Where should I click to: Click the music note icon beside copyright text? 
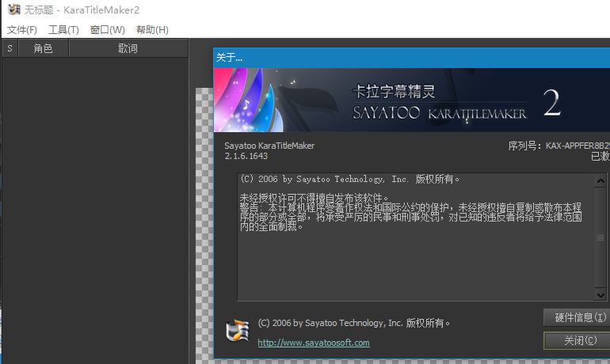(x=238, y=331)
